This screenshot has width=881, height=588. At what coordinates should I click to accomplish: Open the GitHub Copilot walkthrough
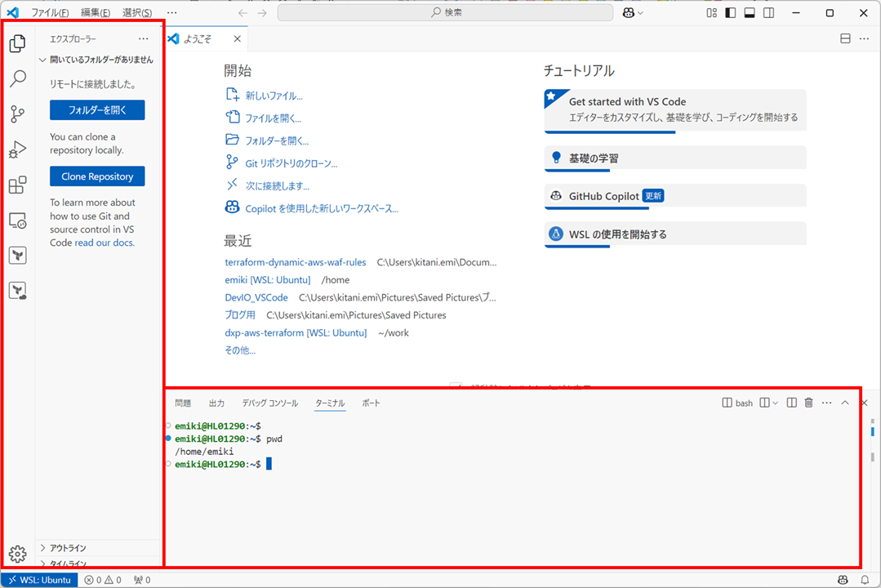point(675,196)
